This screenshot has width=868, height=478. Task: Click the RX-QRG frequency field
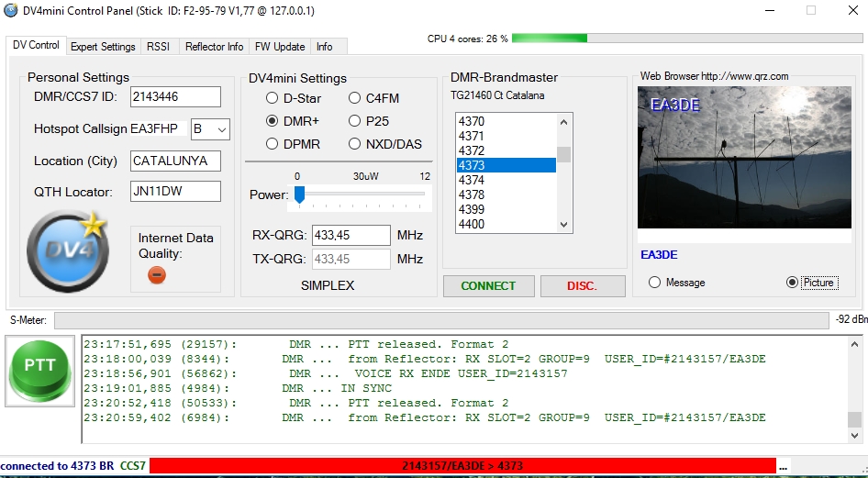[351, 236]
